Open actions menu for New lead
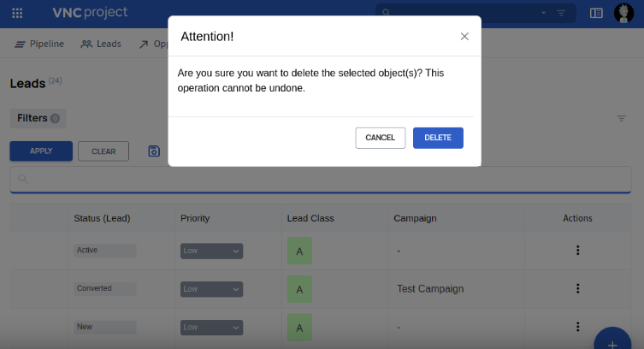This screenshot has height=349, width=644. [577, 327]
